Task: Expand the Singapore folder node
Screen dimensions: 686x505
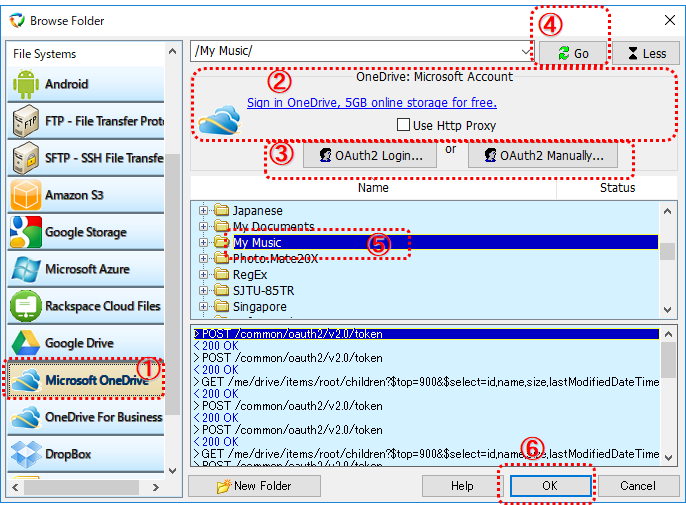Action: [203, 306]
